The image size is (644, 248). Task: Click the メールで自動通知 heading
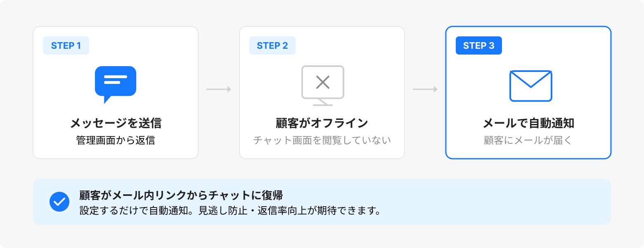pyautogui.click(x=528, y=123)
